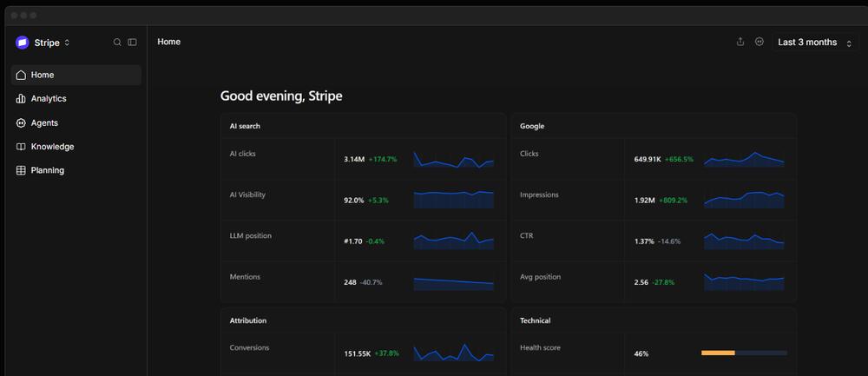Click the Planning table icon

[21, 170]
